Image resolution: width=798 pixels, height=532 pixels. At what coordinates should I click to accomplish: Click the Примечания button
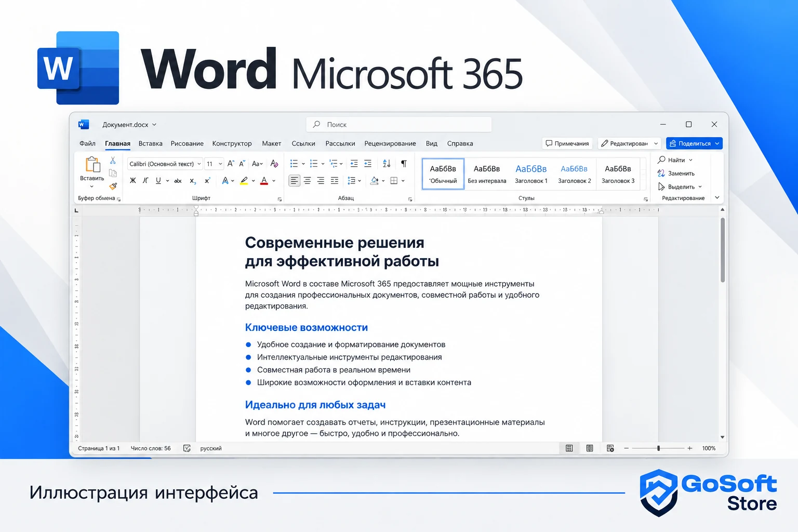tap(567, 143)
